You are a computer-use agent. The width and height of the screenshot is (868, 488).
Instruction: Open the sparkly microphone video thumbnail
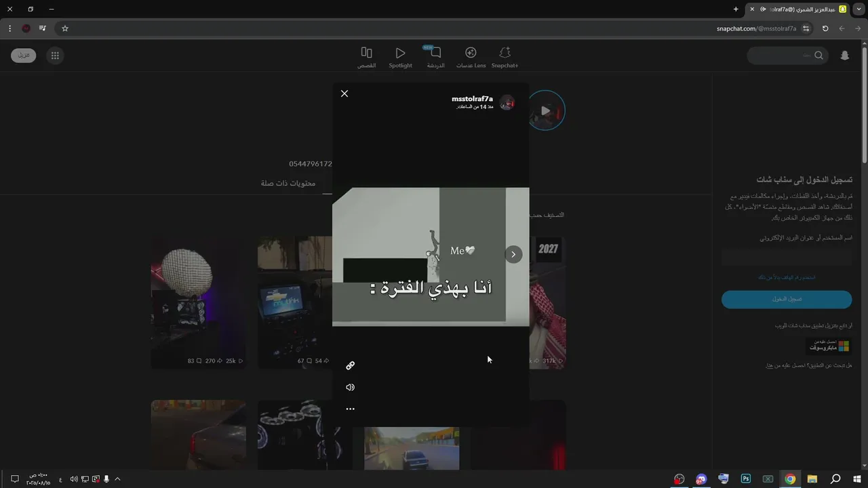click(x=198, y=302)
